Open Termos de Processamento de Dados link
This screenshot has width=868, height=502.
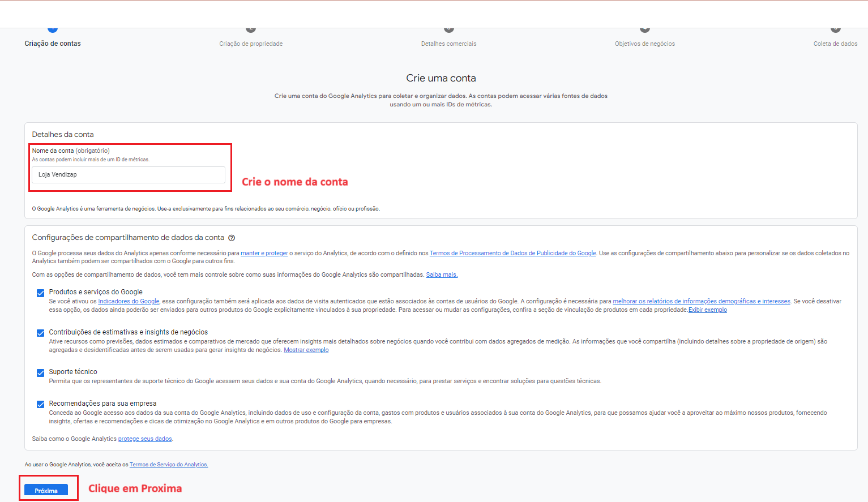512,254
